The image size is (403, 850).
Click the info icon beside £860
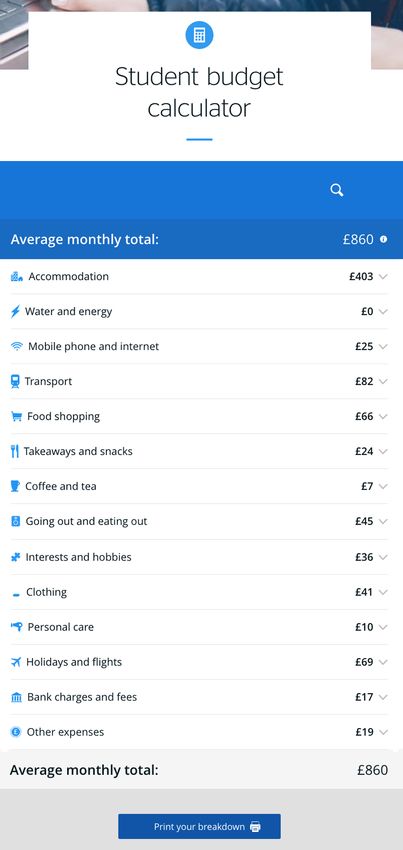tap(383, 239)
